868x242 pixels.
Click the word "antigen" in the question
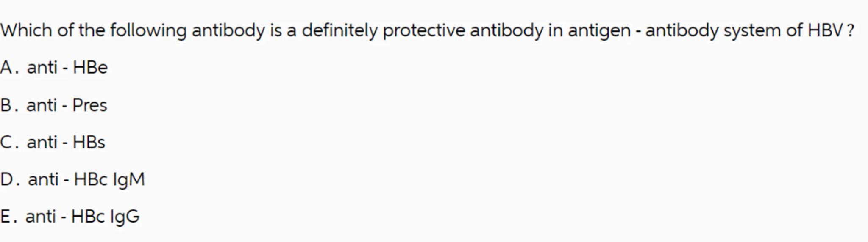coord(599,30)
